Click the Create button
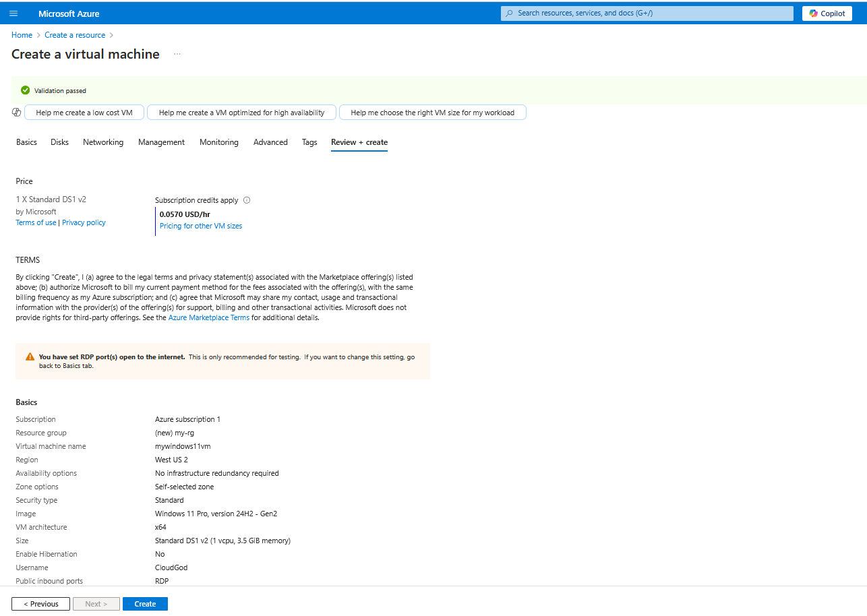The image size is (867, 616). (145, 604)
